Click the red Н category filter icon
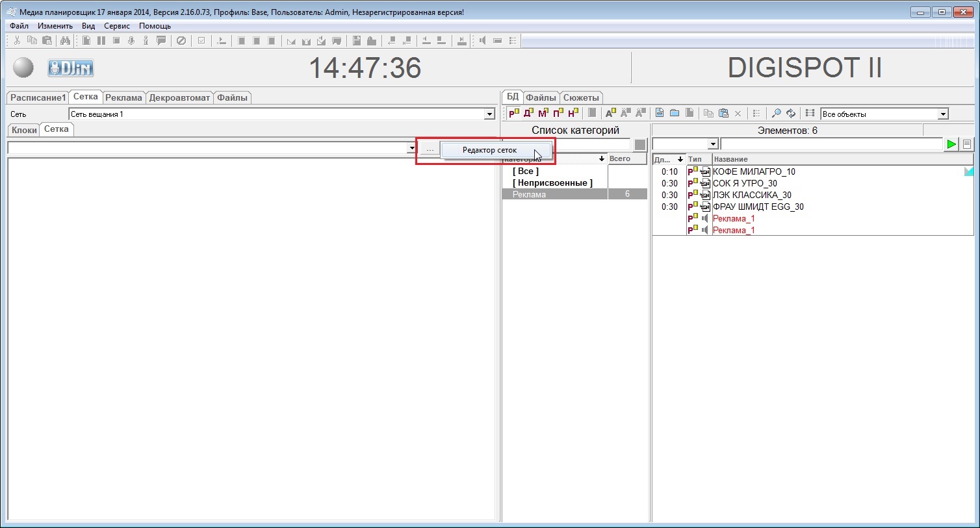The width and height of the screenshot is (980, 528). tap(573, 113)
